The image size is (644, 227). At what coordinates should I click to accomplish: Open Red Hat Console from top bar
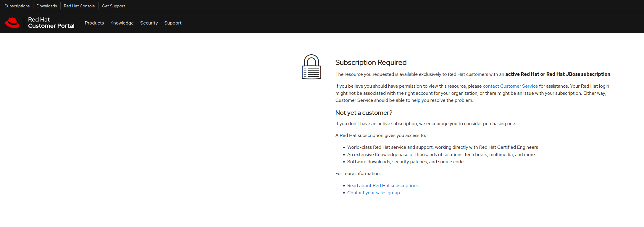79,6
